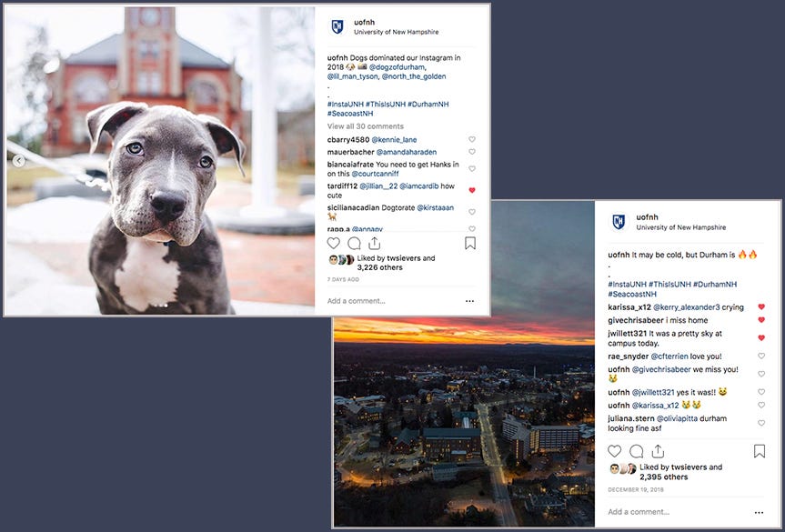Open the @lil_man_tyson mention
The image size is (785, 532).
[353, 76]
